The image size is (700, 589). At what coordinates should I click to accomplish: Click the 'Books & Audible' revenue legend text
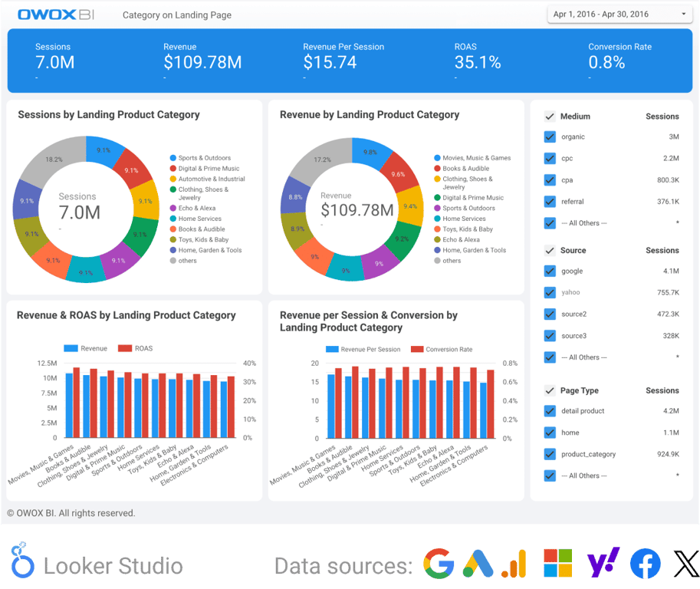coord(465,169)
